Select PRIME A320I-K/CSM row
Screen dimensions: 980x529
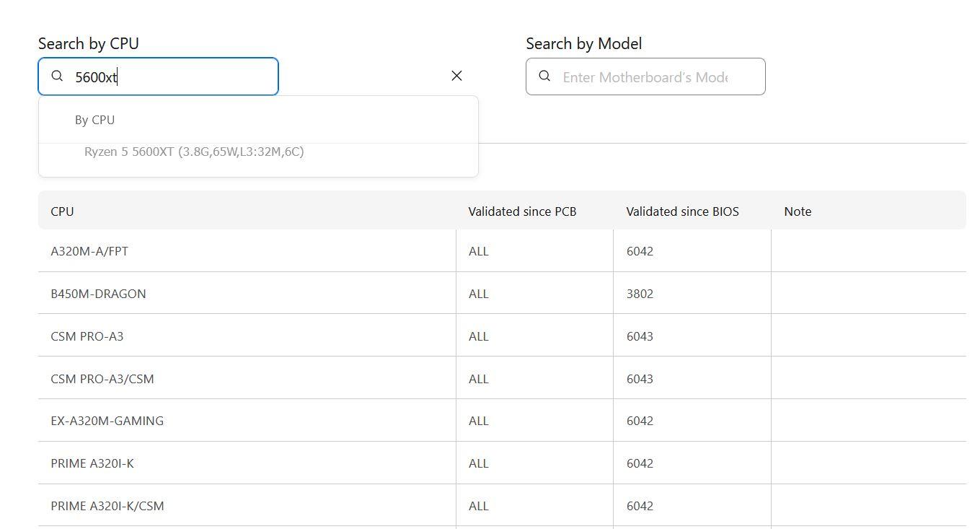[x=107, y=506]
